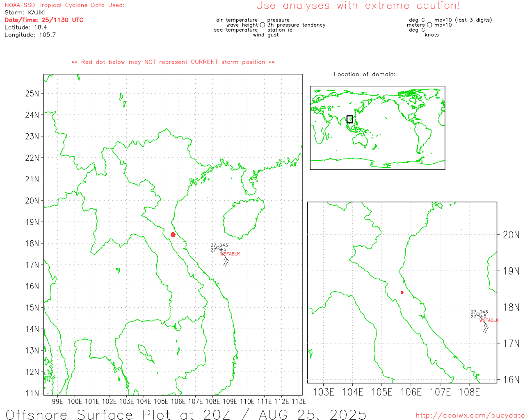525x420 pixels.
Task: Click the 14N latitude label on main map
Action: coord(32,329)
